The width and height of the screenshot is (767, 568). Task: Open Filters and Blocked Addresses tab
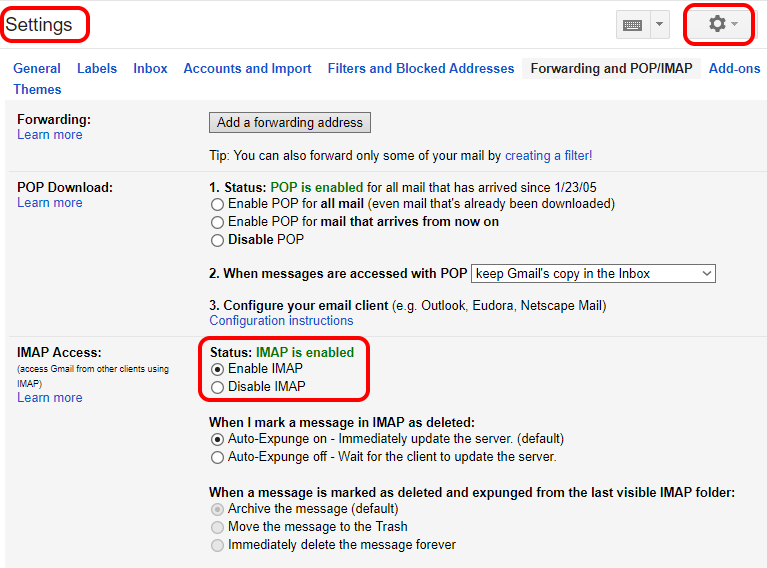point(421,69)
